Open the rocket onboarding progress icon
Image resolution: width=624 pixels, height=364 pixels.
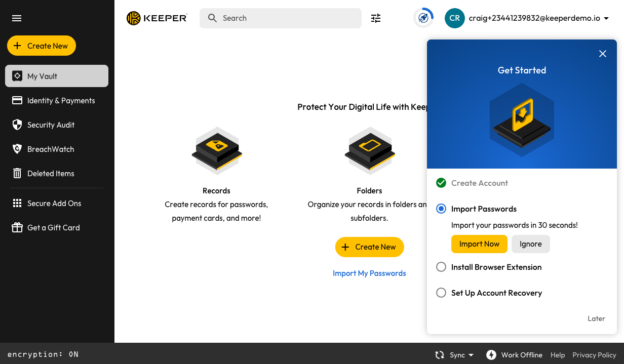coord(423,18)
